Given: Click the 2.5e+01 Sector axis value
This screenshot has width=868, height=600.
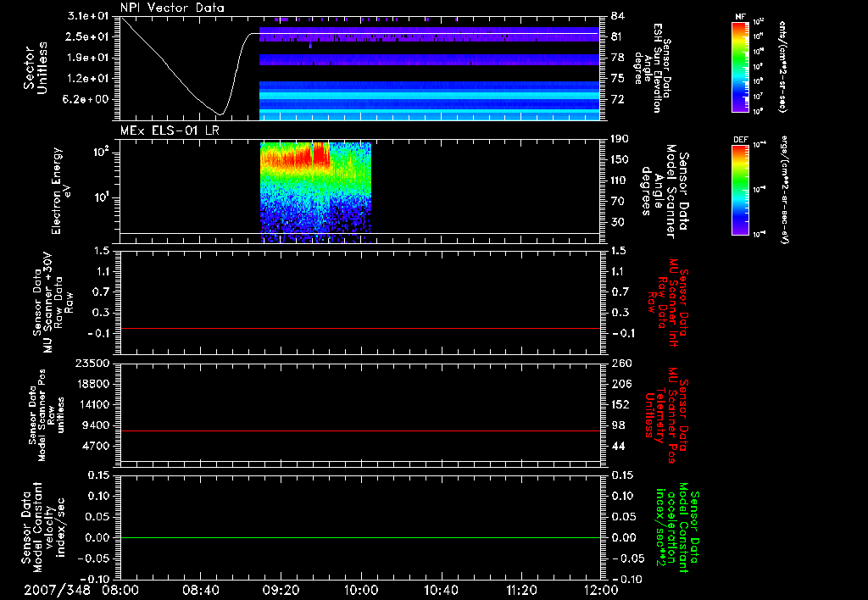Looking at the screenshot, I should click(88, 36).
